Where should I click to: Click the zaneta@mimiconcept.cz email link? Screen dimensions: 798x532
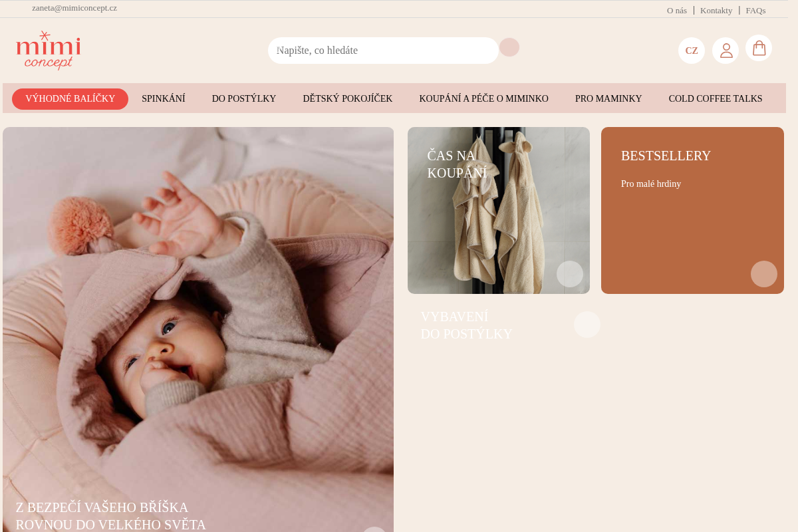click(x=74, y=8)
